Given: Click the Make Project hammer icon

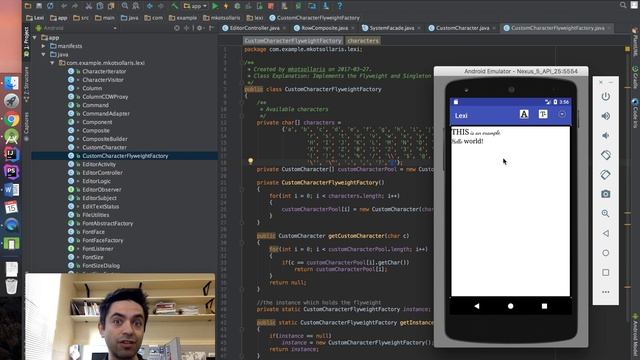Looking at the screenshot, I should pos(174,6).
